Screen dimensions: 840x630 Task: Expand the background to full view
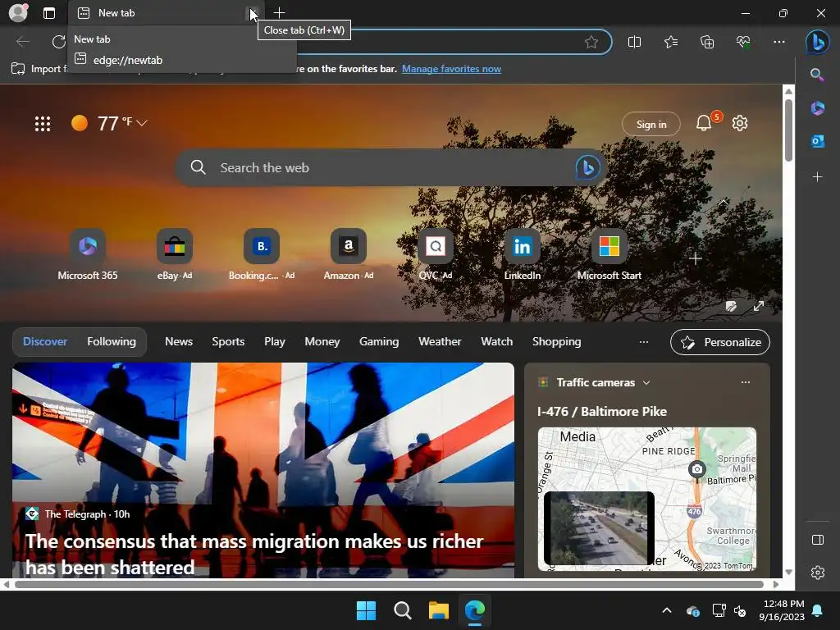(x=759, y=307)
